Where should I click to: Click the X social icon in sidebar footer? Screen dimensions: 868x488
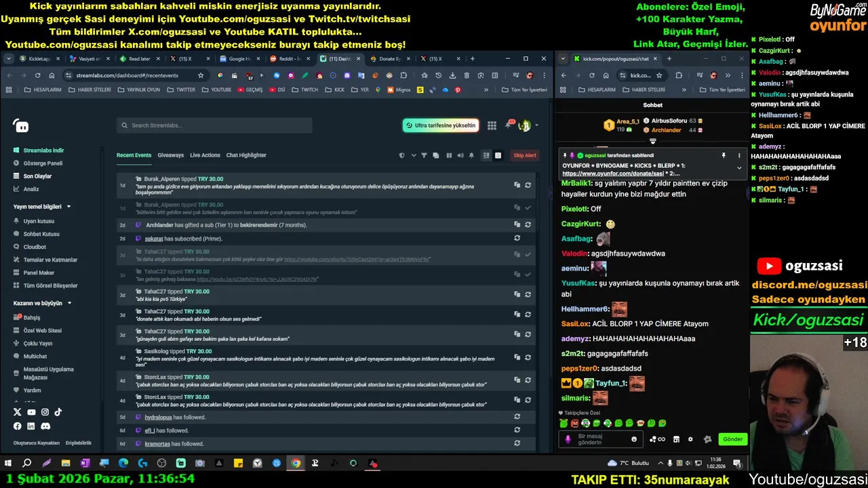(x=18, y=412)
